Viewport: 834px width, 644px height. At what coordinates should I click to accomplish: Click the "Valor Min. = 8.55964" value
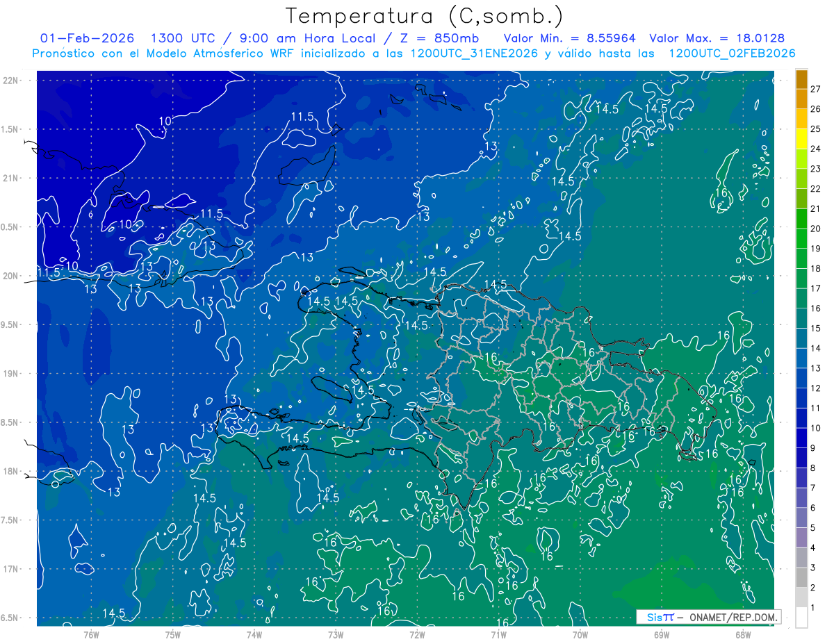570,38
